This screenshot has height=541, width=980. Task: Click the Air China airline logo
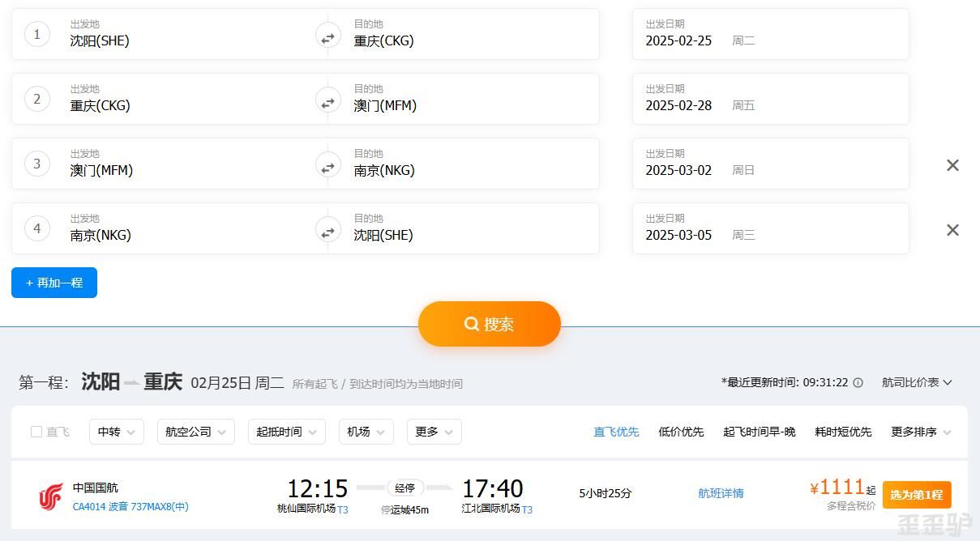[x=50, y=496]
